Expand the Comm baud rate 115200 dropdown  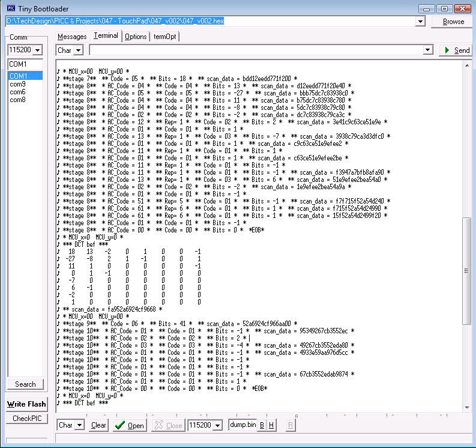pyautogui.click(x=38, y=50)
